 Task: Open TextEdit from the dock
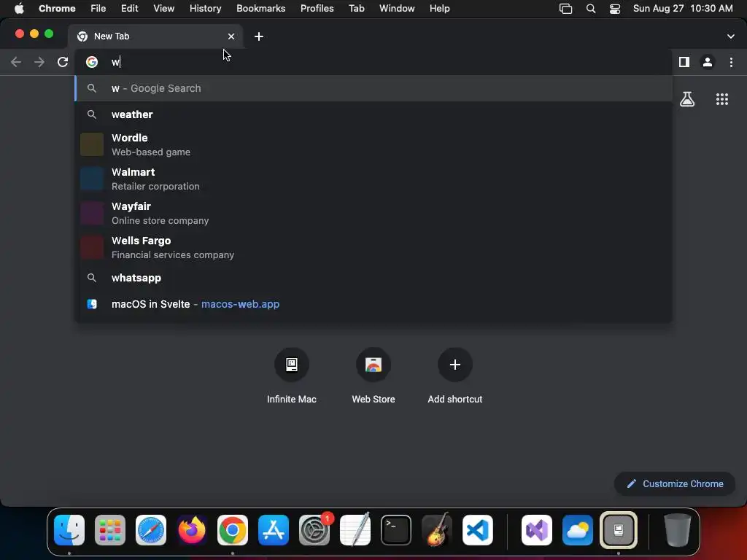[355, 530]
